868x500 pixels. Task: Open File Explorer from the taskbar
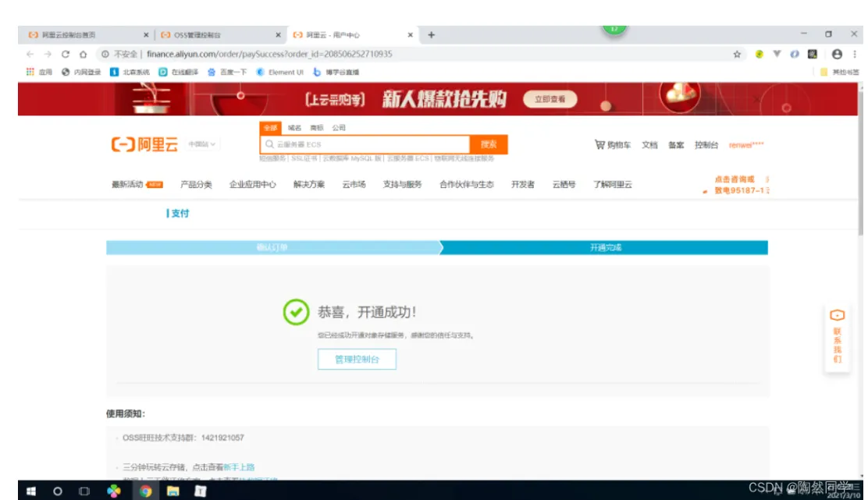pyautogui.click(x=173, y=491)
